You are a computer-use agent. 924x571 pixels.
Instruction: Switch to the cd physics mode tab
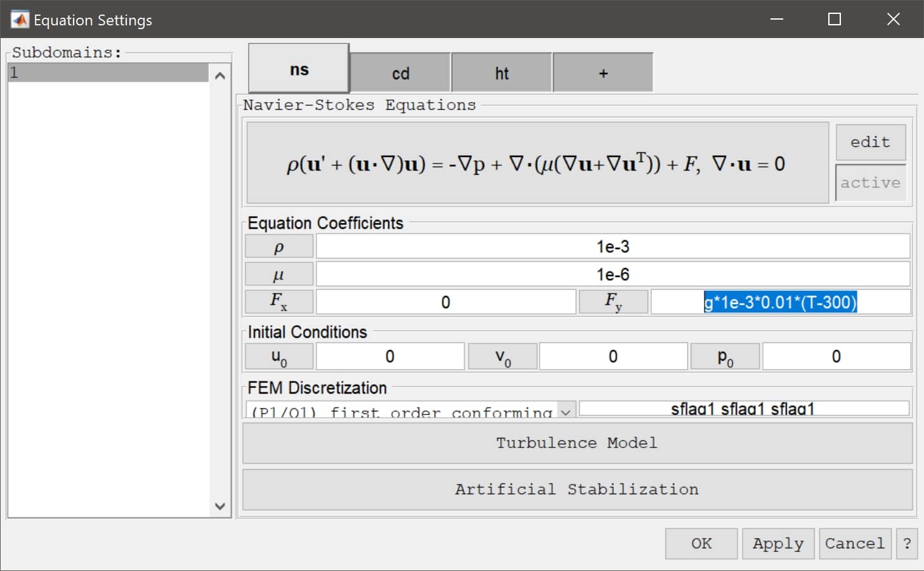[x=400, y=73]
